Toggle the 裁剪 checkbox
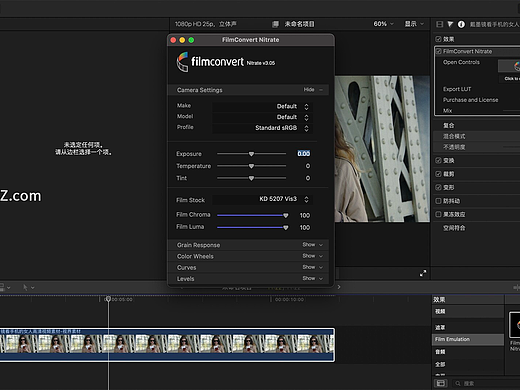The image size is (520, 390). pyautogui.click(x=438, y=174)
